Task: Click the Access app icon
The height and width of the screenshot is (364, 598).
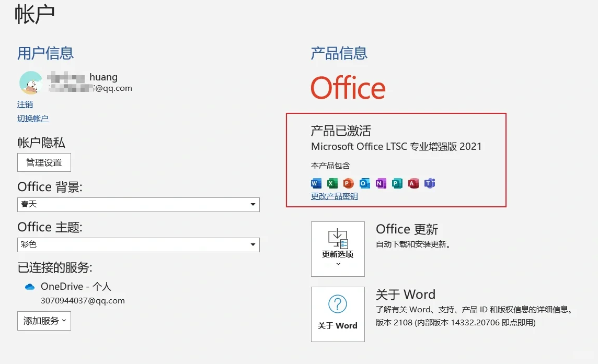Action: tap(413, 184)
